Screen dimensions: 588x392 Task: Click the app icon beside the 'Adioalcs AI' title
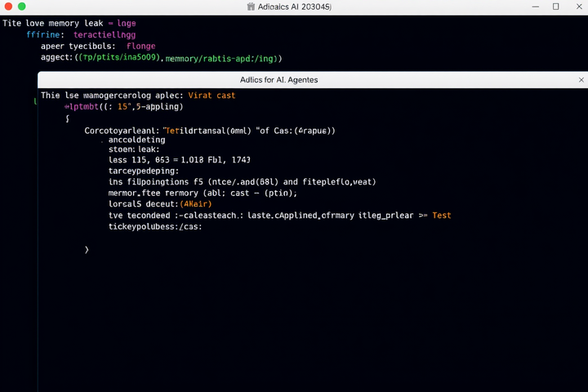click(x=251, y=7)
